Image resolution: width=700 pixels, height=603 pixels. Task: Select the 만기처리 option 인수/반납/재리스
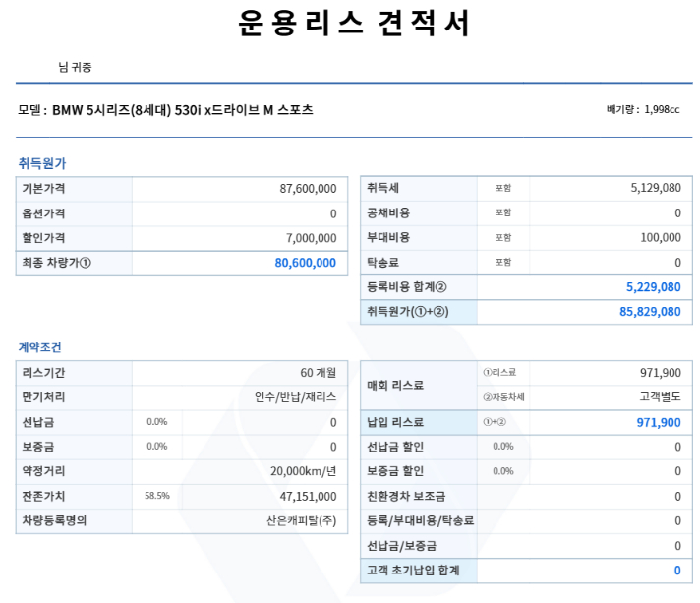coord(294,397)
